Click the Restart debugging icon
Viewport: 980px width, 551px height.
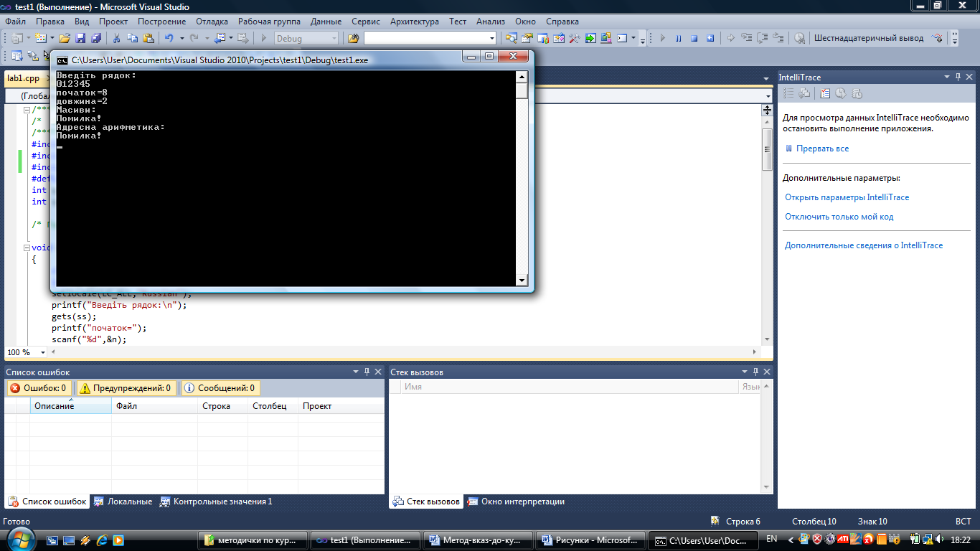coord(710,38)
